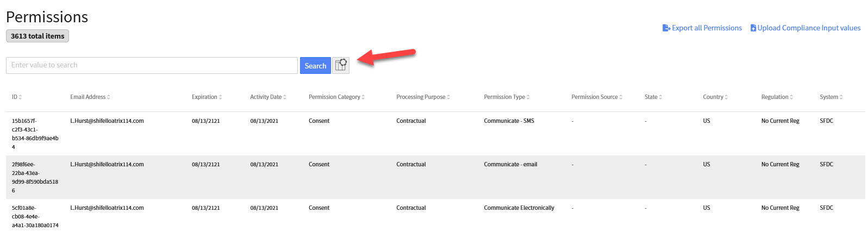
Task: Sort the Processing Purpose column
Action: (423, 97)
